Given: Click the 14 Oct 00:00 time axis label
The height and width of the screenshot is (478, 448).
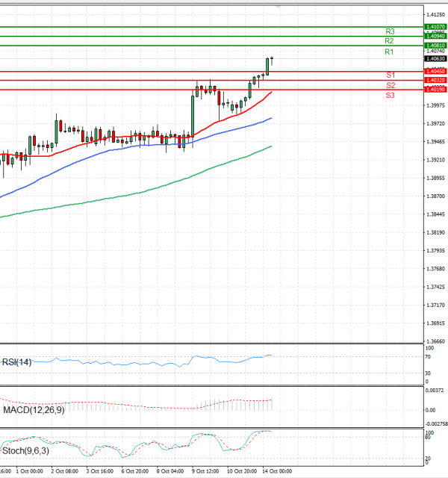Looking at the screenshot, I should coord(278,471).
